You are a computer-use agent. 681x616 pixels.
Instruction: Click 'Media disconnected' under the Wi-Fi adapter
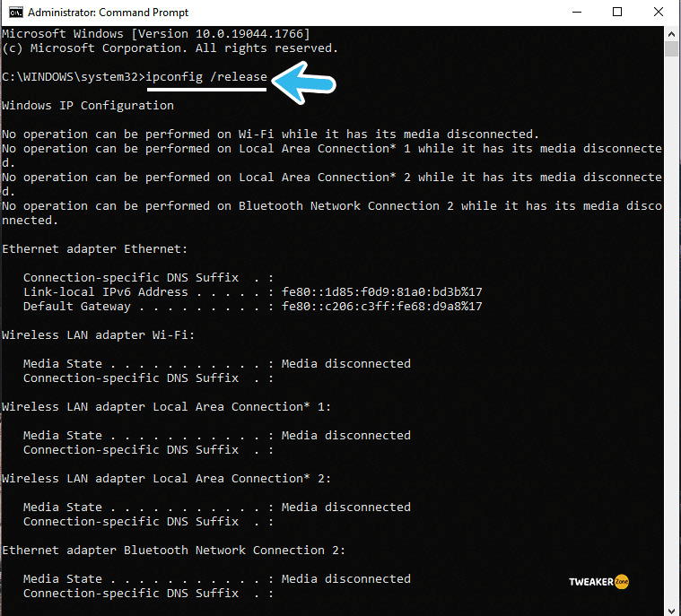345,364
